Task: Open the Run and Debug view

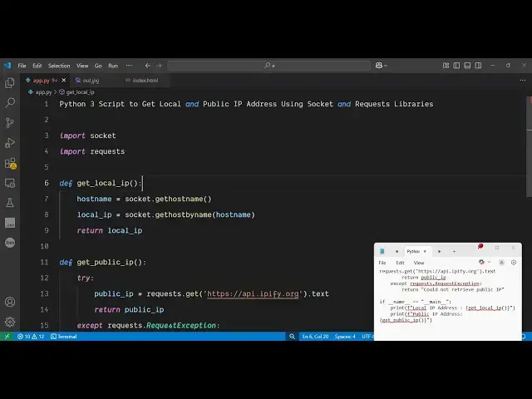Action: click(x=10, y=143)
